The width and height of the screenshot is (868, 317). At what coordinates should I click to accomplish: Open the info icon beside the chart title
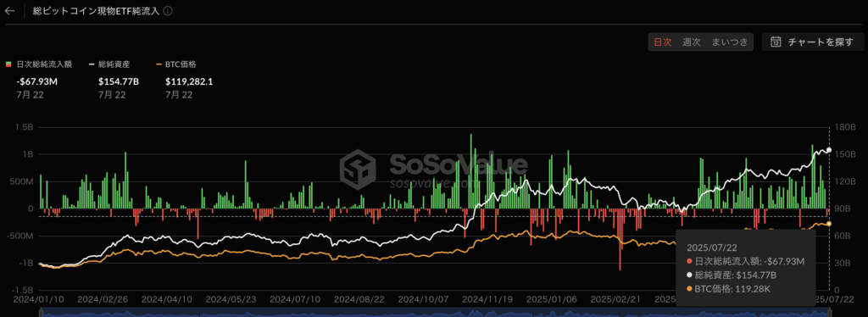tap(169, 10)
